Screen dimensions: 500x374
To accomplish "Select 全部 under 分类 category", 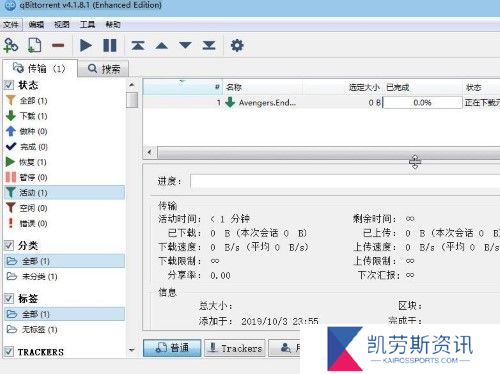I will [65, 261].
